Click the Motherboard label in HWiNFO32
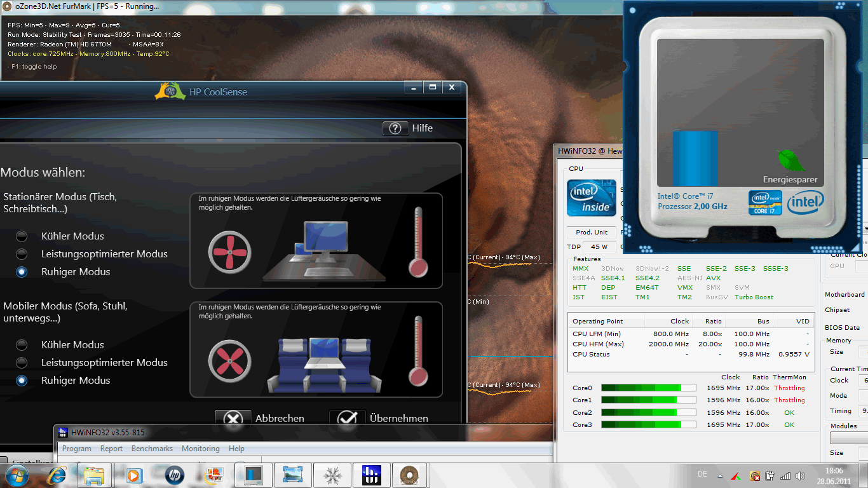This screenshot has height=488, width=868. pos(844,295)
